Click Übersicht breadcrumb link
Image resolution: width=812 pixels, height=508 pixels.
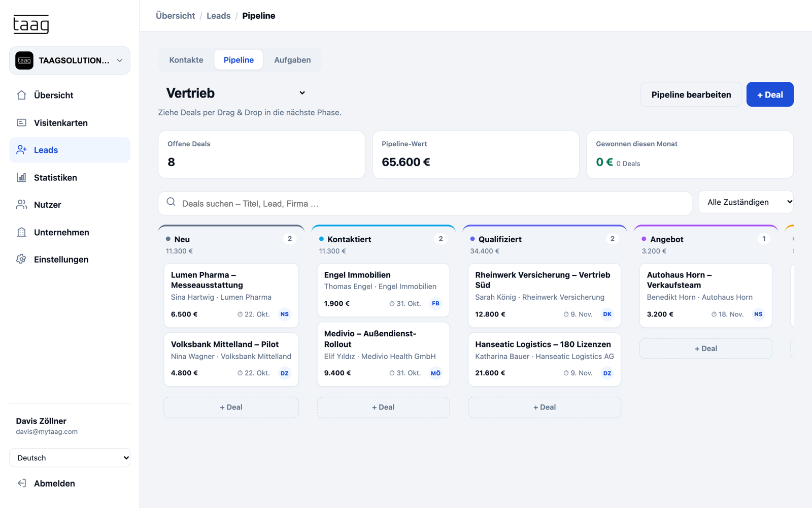point(175,16)
